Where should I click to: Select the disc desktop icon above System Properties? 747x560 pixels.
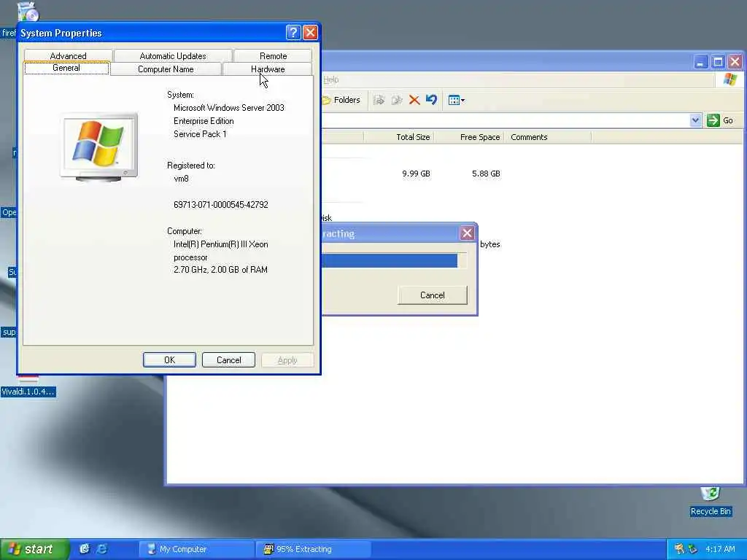[28, 12]
